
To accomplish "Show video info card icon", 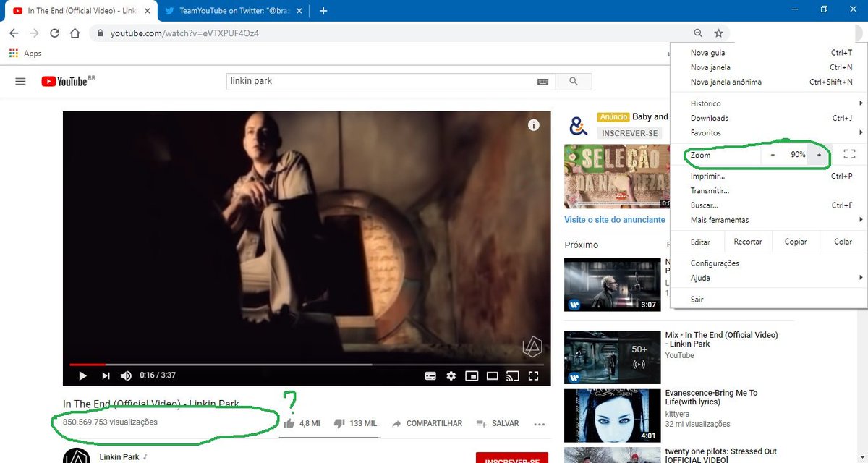I will pyautogui.click(x=534, y=125).
